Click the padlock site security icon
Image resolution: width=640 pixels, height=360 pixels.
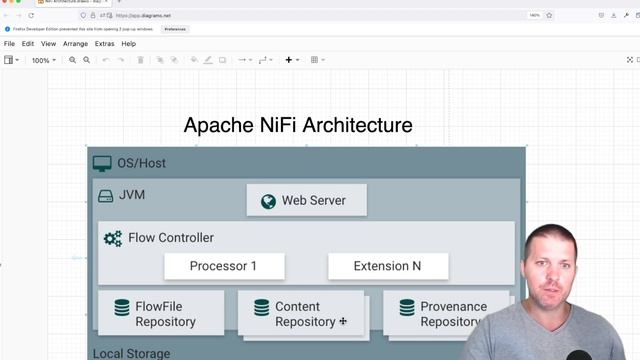click(93, 16)
